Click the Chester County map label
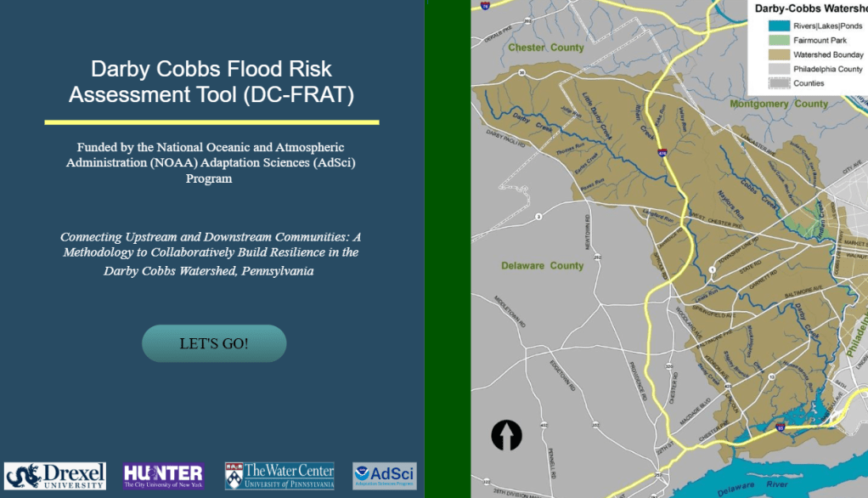Viewport: 868px width, 498px height. pos(546,48)
